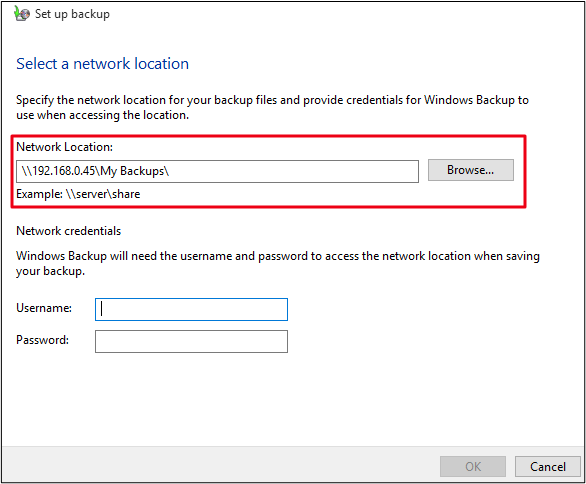The width and height of the screenshot is (586, 484).
Task: Focus the Username input field
Action: point(191,309)
